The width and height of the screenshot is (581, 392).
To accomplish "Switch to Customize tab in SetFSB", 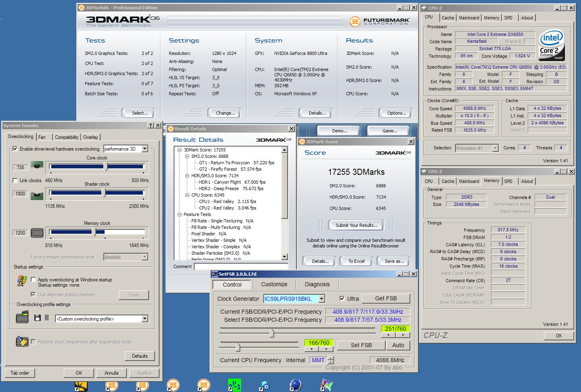I will pos(274,284).
